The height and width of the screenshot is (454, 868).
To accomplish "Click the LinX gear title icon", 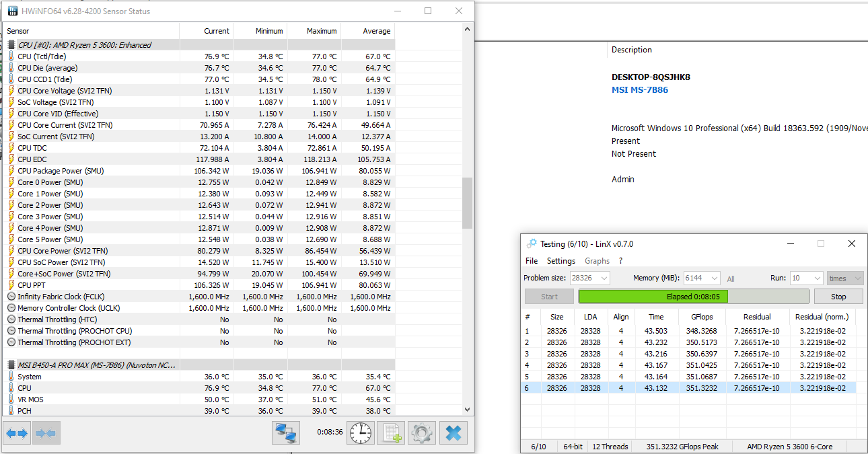I will 532,243.
